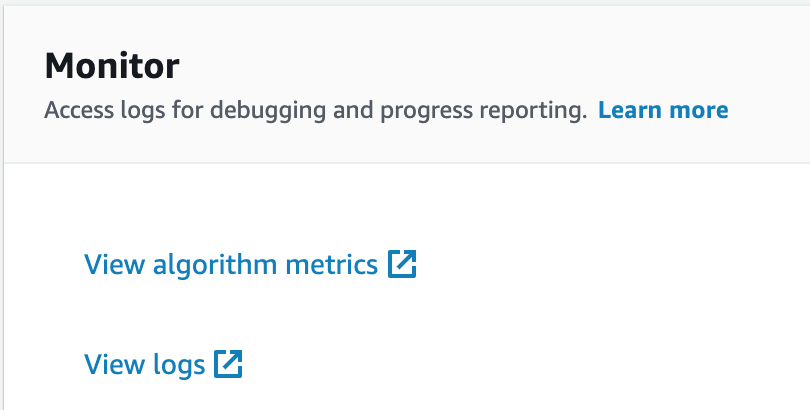Click the word 'View' in View algorithm metrics

(x=115, y=264)
